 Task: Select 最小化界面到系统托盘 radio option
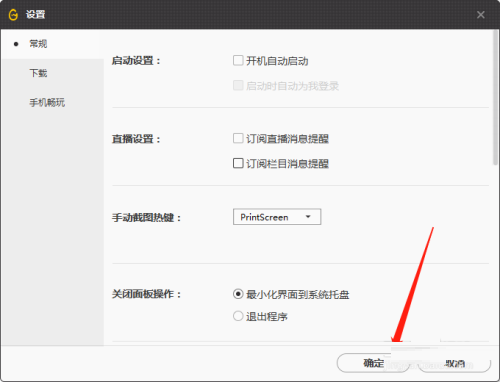(238, 294)
